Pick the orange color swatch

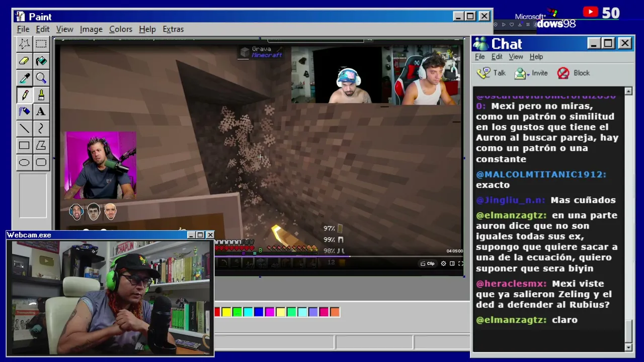335,312
